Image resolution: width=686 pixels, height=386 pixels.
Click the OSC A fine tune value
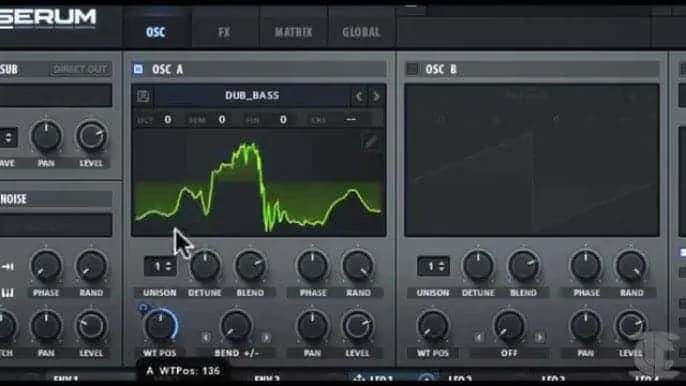(x=283, y=119)
